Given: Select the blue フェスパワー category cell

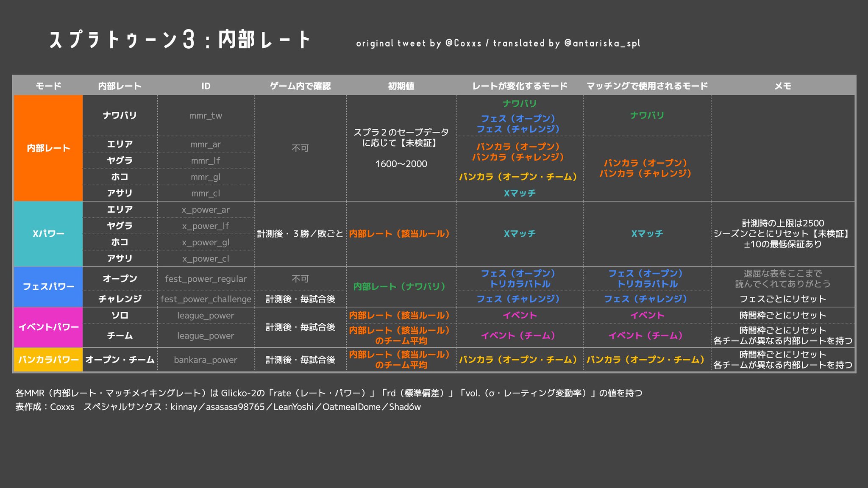Looking at the screenshot, I should click(x=48, y=287).
